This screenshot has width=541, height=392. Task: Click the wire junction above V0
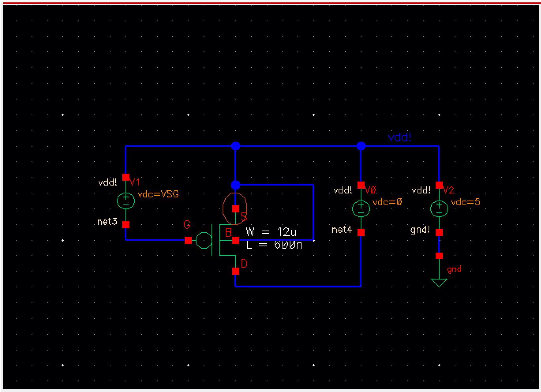[x=361, y=146]
